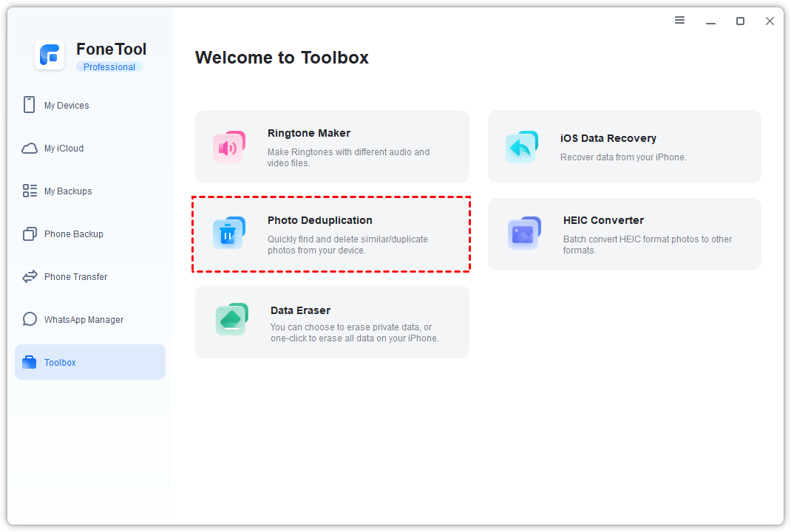Switch to Phone Transfer

click(89, 276)
